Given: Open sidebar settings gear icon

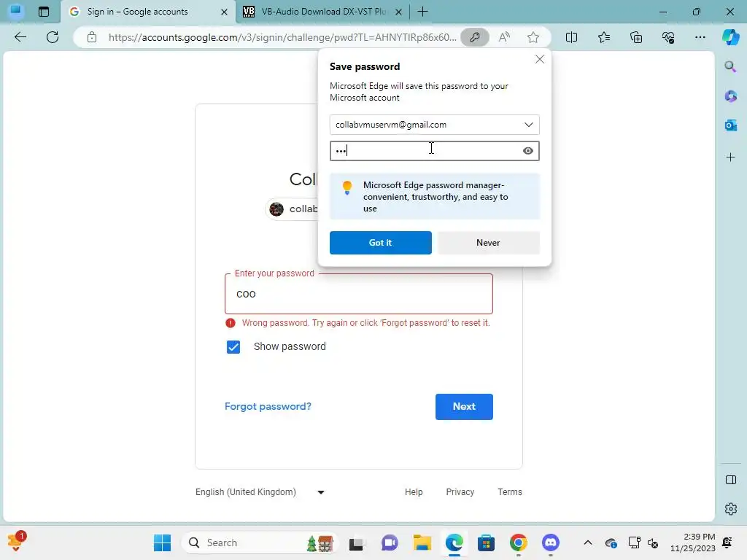Looking at the screenshot, I should click(x=730, y=509).
